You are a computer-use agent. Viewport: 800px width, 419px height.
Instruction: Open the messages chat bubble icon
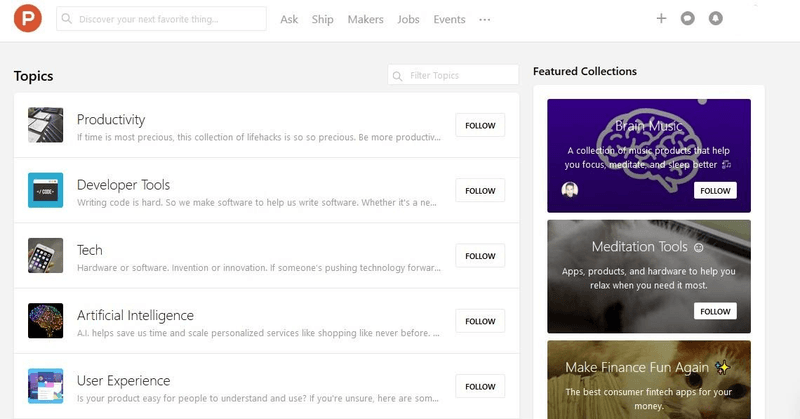(x=688, y=19)
